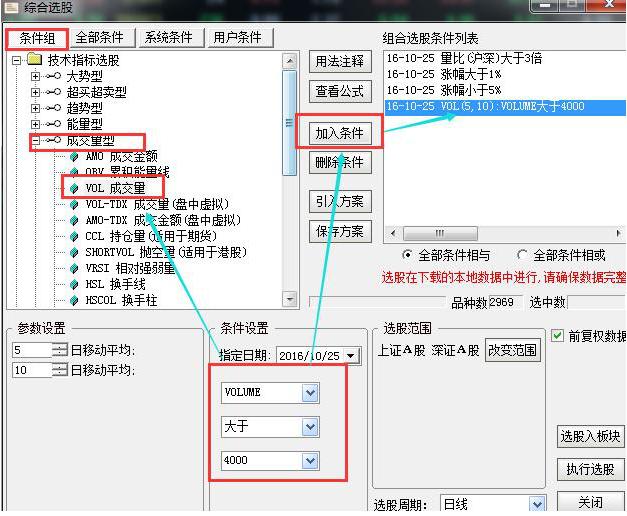This screenshot has width=627, height=516.
Task: Click the VRSI indicator icon
Action: (74, 268)
